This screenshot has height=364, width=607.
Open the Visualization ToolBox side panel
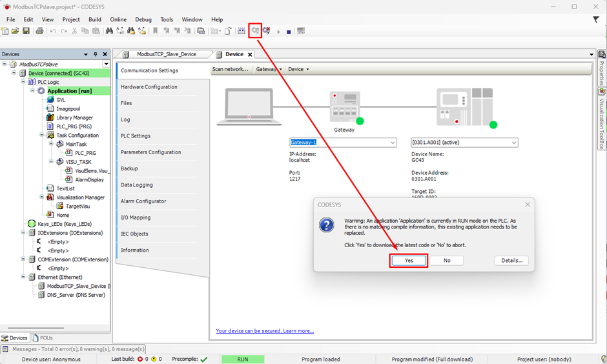pos(602,118)
